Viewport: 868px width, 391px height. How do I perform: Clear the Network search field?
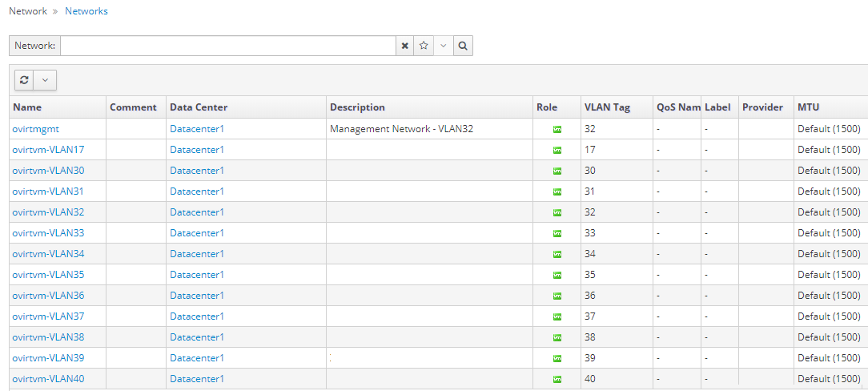coord(404,46)
